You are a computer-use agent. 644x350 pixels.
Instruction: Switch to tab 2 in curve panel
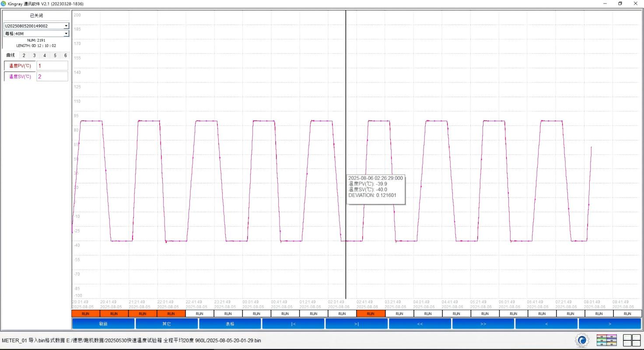coord(24,56)
